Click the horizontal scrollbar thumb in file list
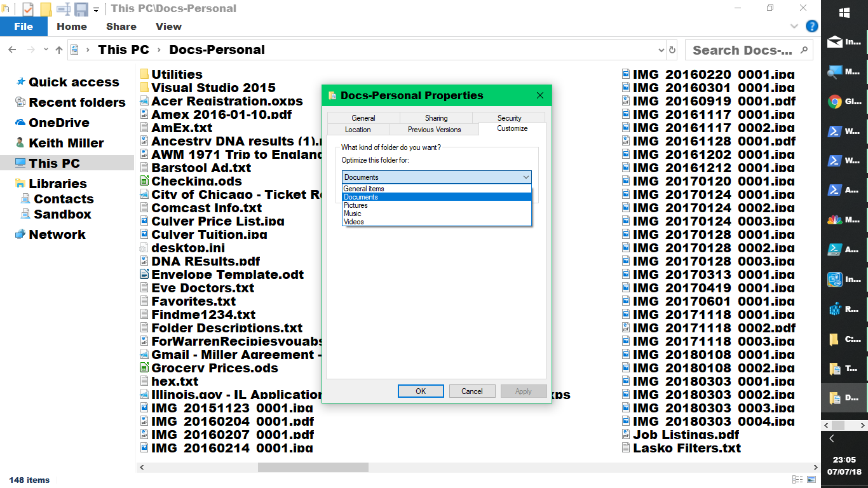This screenshot has width=868, height=488. pos(313,467)
